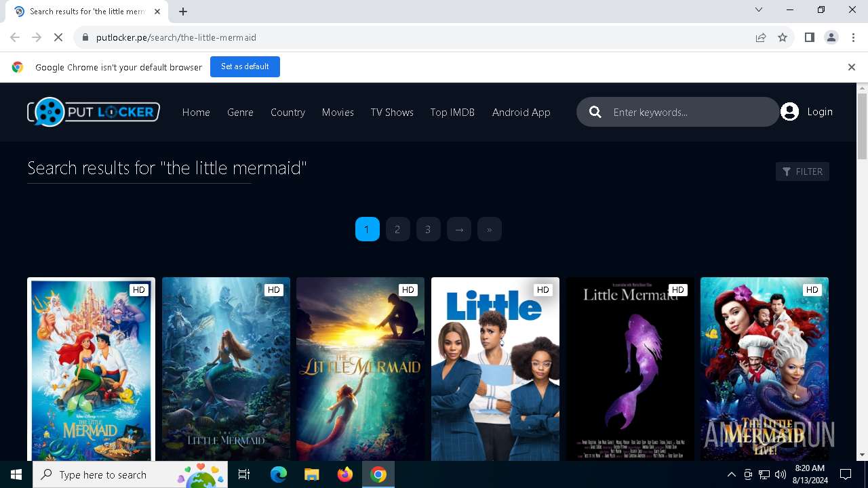Open the Home menu item
The height and width of the screenshot is (488, 868).
pos(196,113)
